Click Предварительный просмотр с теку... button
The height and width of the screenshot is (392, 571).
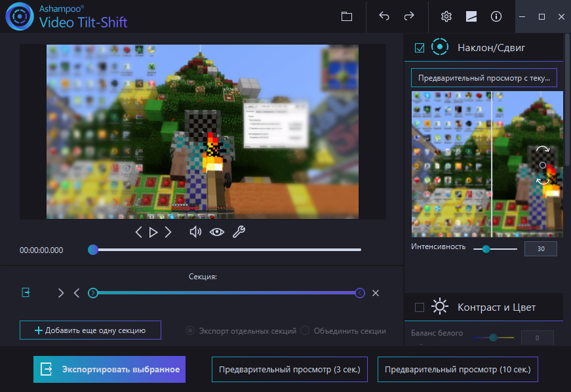tap(484, 78)
